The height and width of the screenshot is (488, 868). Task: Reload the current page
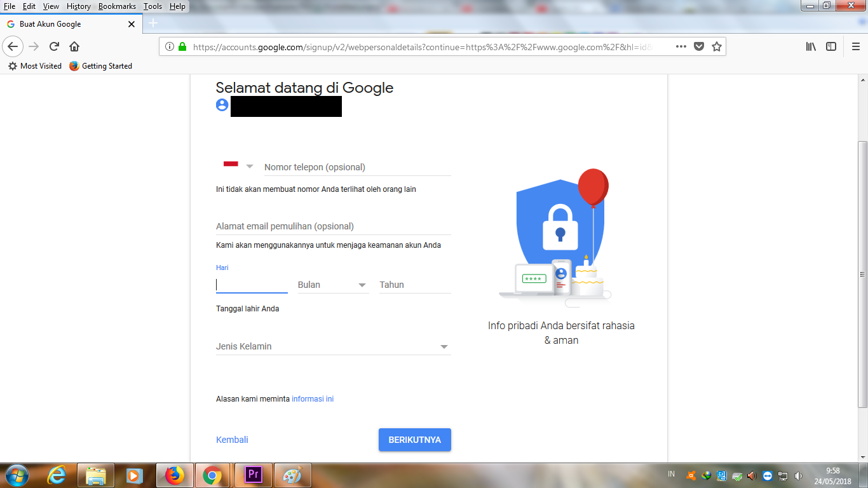pyautogui.click(x=55, y=46)
